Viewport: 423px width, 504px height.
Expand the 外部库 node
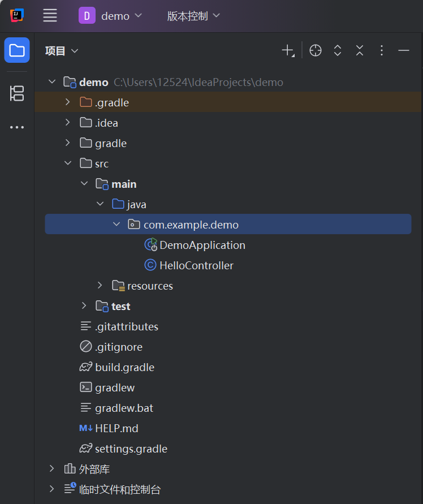[x=51, y=468]
